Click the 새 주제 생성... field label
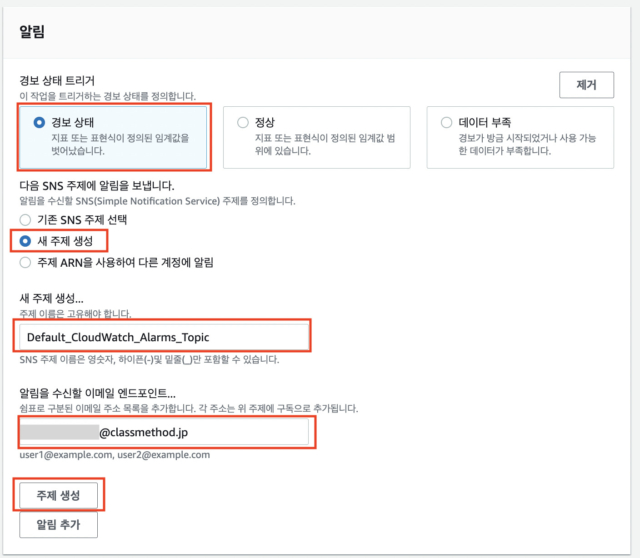This screenshot has height=558, width=640. [x=62, y=299]
